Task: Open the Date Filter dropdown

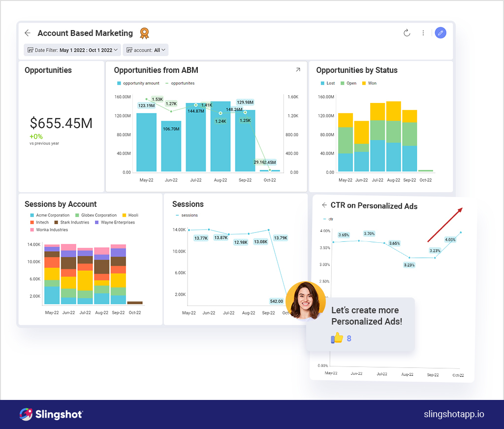Action: click(72, 50)
